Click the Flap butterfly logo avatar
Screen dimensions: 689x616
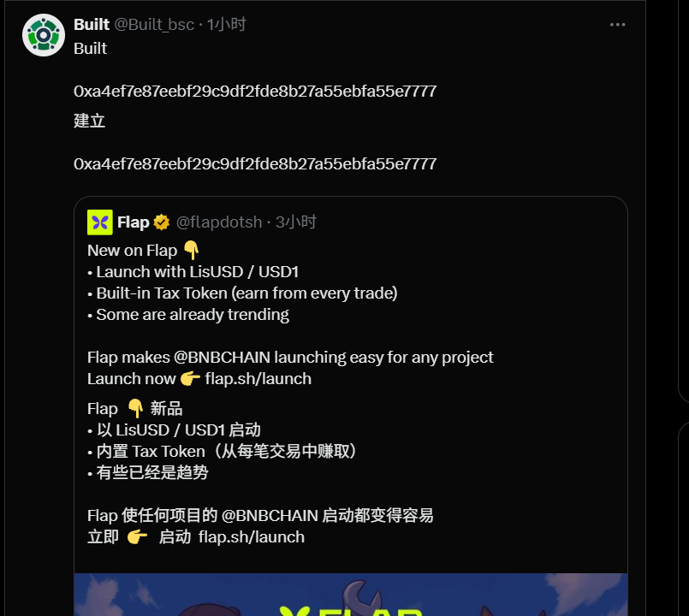[x=100, y=222]
